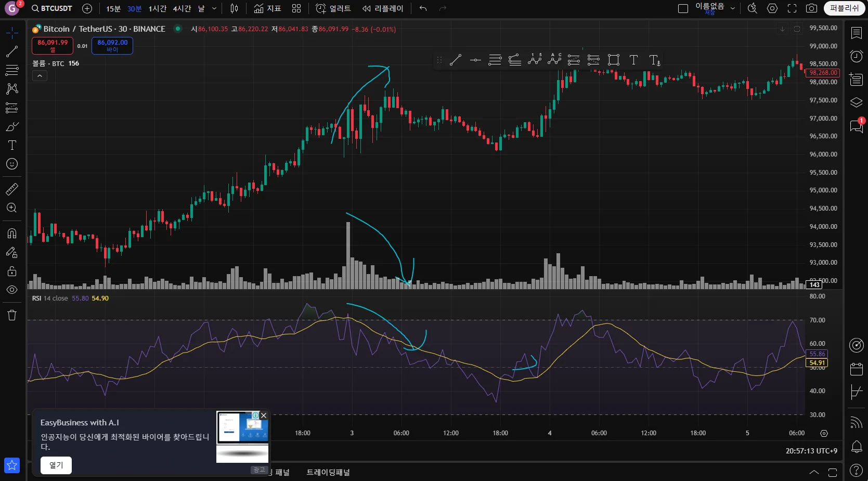Expand the timeframe interval dropdown arrow

pos(214,8)
